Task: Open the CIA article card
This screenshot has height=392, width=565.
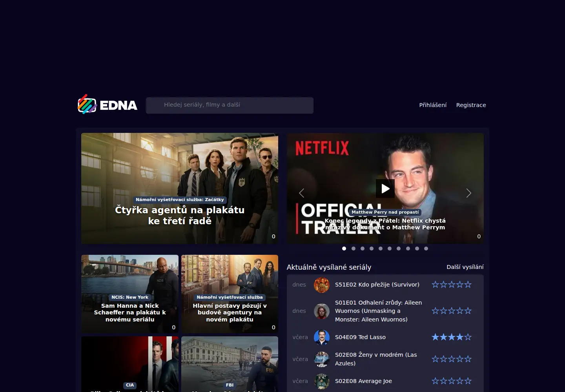Action: tap(130, 364)
